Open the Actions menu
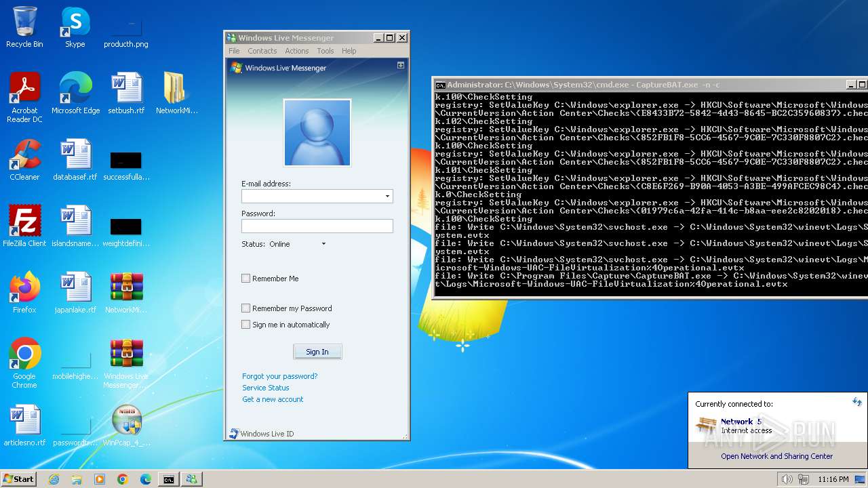 (x=296, y=51)
